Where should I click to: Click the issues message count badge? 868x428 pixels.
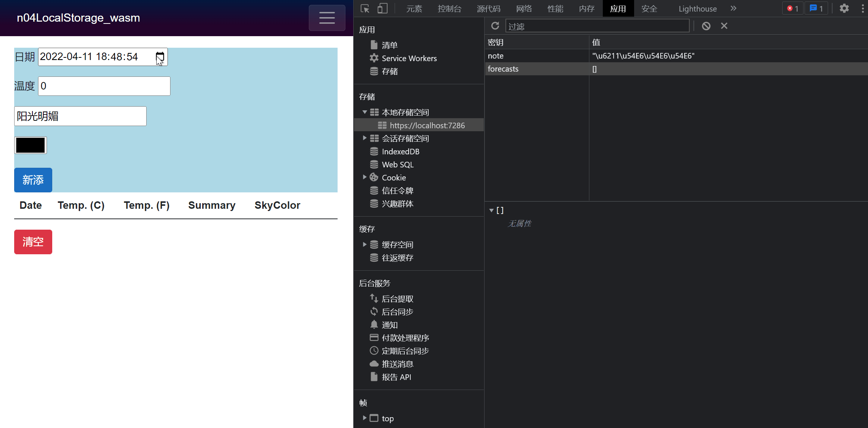click(x=817, y=9)
